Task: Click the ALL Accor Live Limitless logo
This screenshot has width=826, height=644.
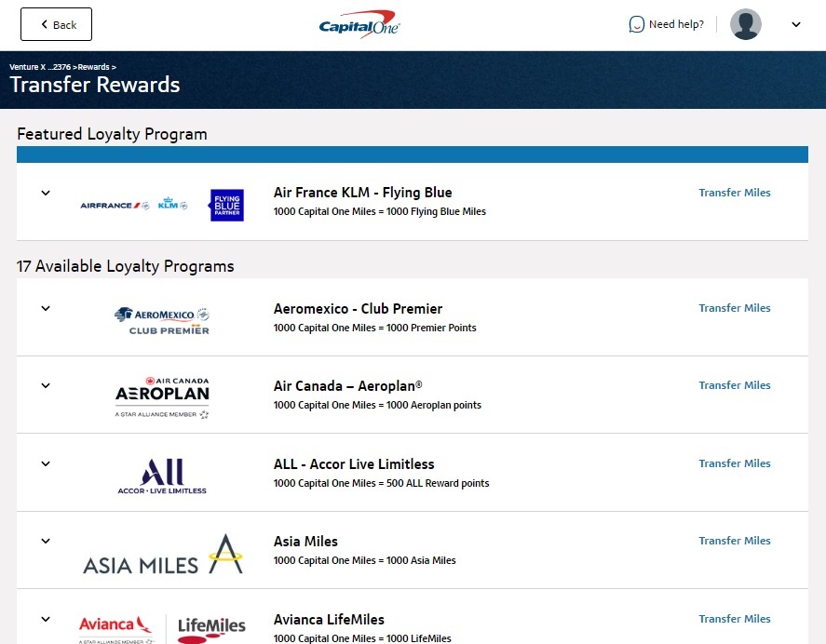Action: (162, 476)
